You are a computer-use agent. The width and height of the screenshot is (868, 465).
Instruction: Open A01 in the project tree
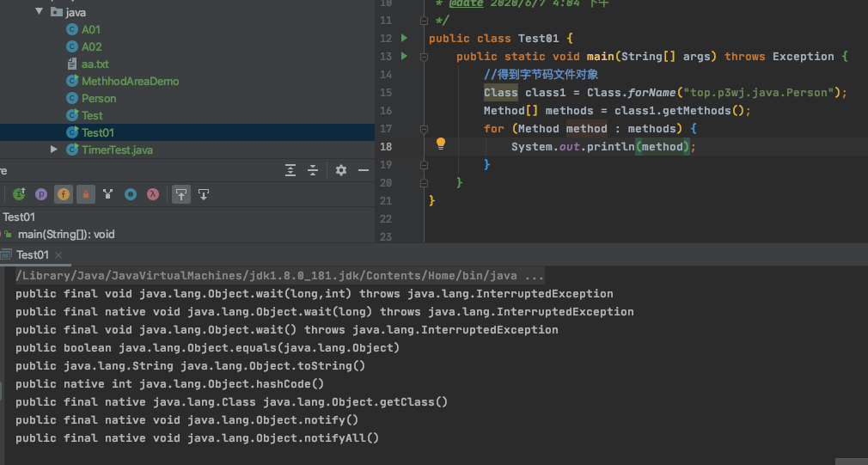pyautogui.click(x=91, y=29)
